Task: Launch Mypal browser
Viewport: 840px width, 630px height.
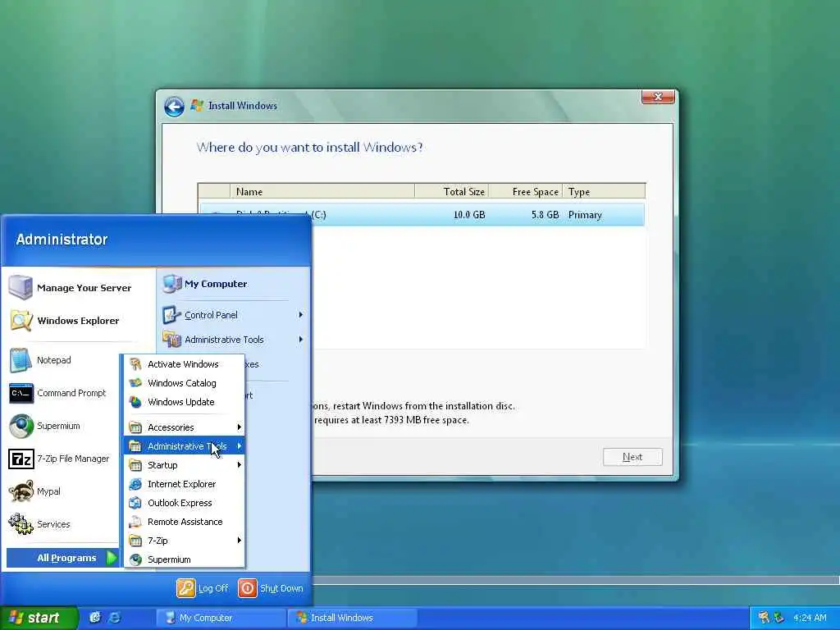Action: tap(48, 491)
